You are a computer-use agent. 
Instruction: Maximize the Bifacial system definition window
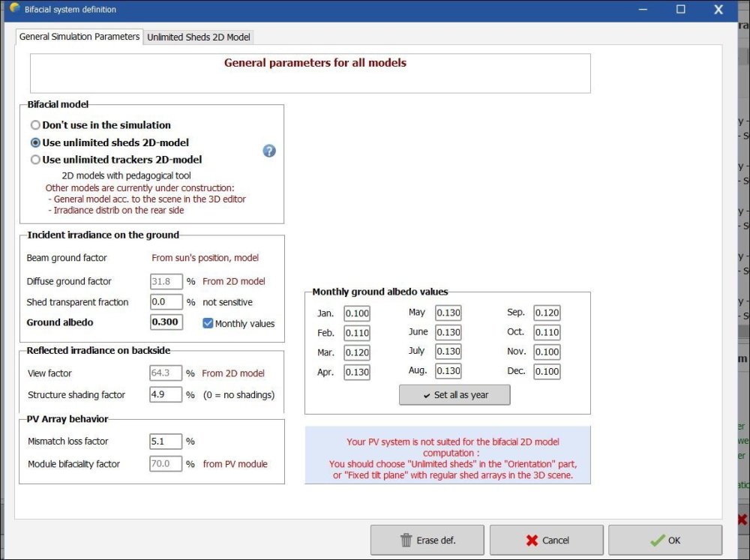pyautogui.click(x=681, y=10)
